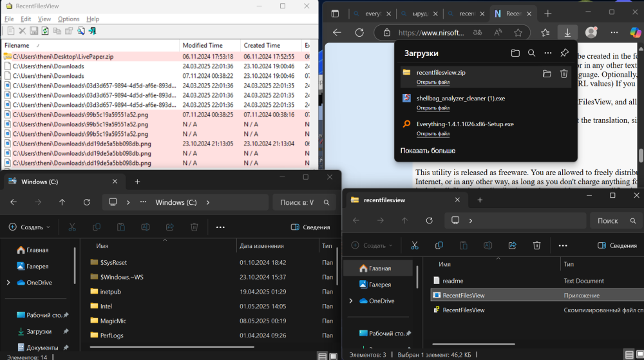Open the View menu in RecentFilesView

[44, 19]
